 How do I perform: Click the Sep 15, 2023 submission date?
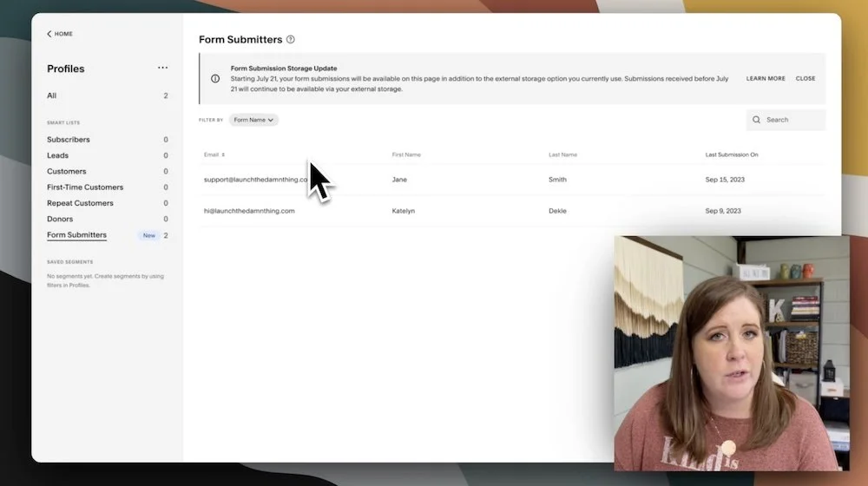coord(725,180)
